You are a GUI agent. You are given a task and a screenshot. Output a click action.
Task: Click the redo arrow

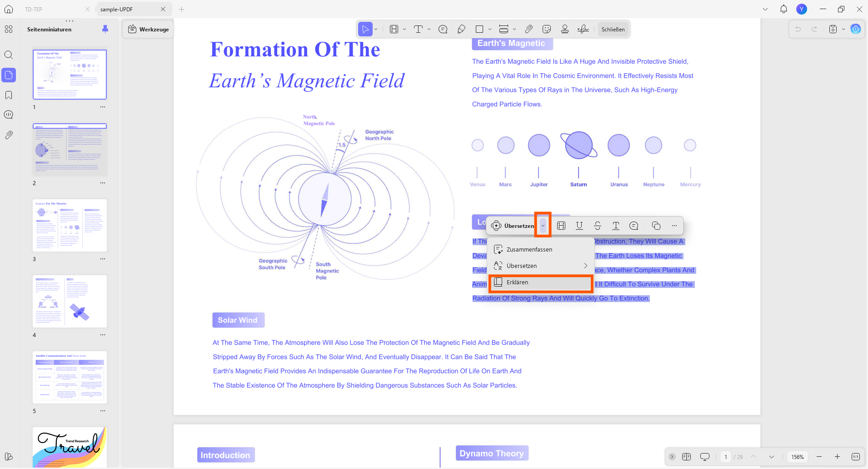814,29
